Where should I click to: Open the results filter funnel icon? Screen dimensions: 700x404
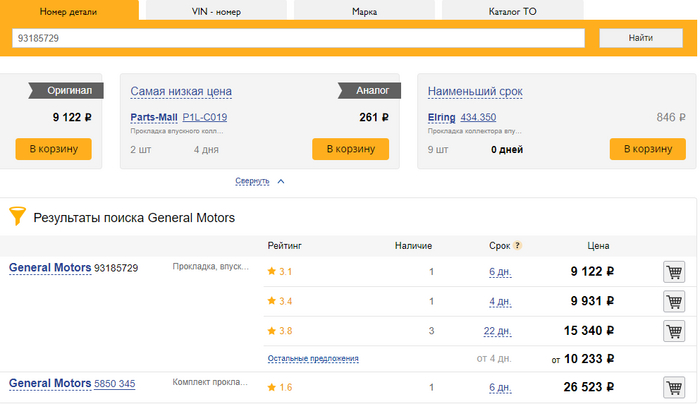tap(17, 216)
